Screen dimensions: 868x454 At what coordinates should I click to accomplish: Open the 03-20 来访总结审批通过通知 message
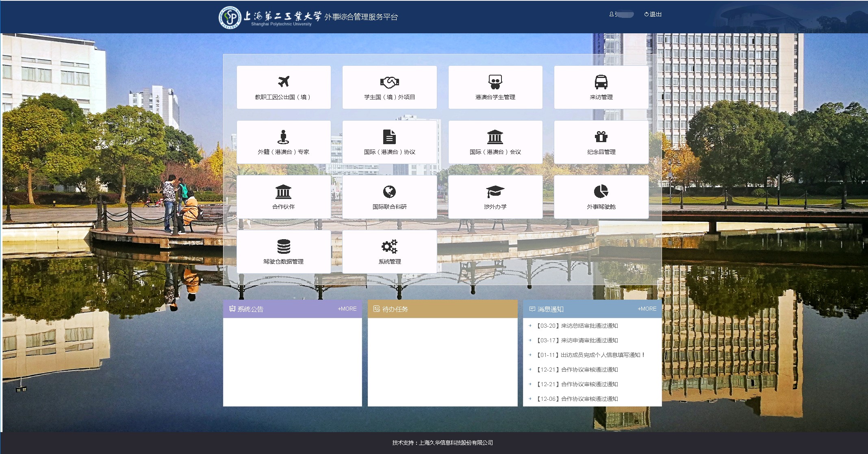(577, 326)
